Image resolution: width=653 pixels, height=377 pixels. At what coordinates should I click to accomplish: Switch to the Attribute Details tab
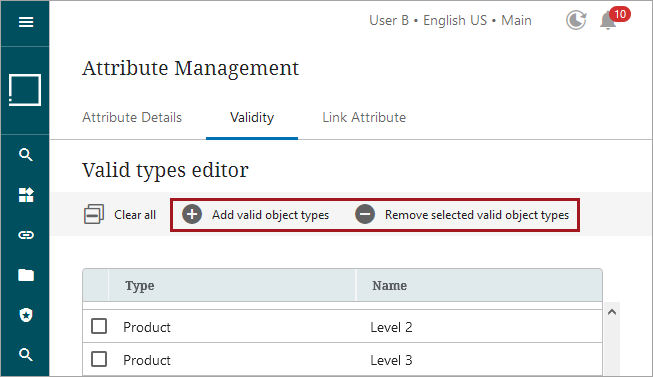point(132,117)
